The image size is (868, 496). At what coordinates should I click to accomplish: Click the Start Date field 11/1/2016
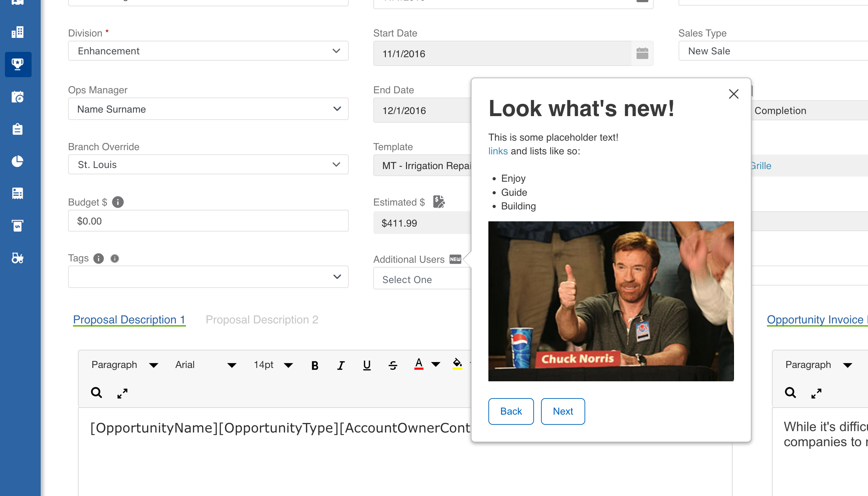coord(502,53)
